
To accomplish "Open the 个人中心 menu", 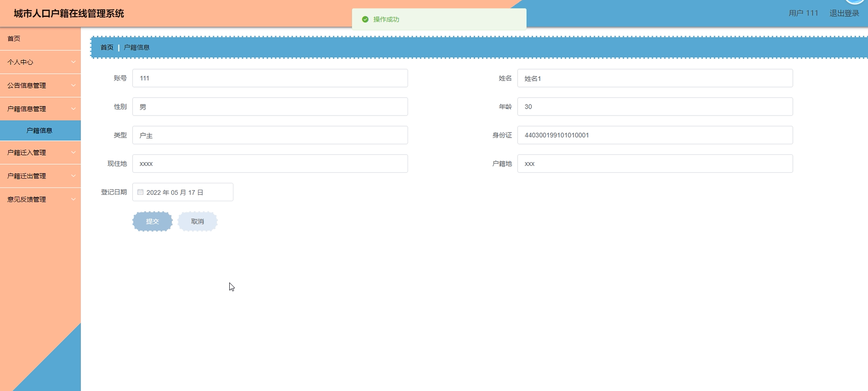I will (40, 62).
